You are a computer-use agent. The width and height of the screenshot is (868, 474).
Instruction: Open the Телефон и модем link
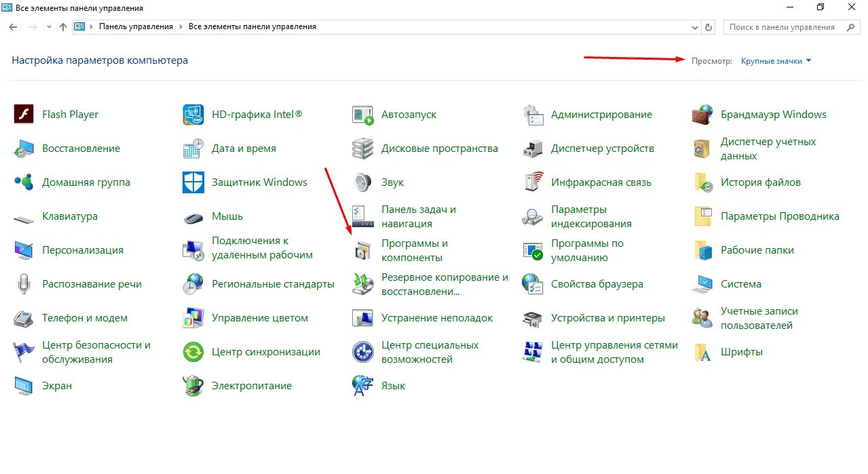(x=85, y=318)
